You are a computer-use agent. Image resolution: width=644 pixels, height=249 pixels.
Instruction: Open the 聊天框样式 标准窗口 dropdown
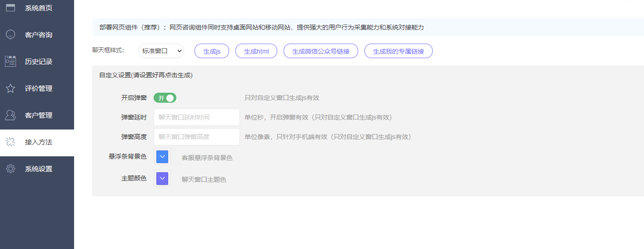pyautogui.click(x=161, y=51)
